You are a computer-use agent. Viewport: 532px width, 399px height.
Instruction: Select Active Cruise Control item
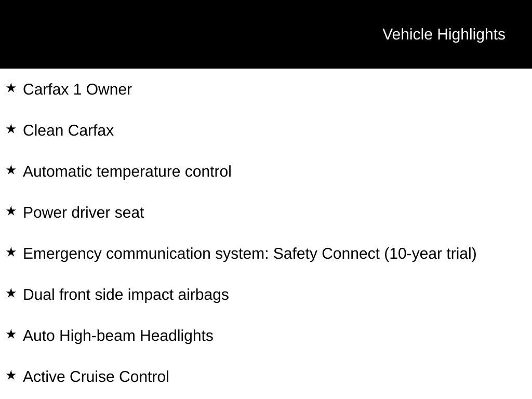tap(96, 377)
